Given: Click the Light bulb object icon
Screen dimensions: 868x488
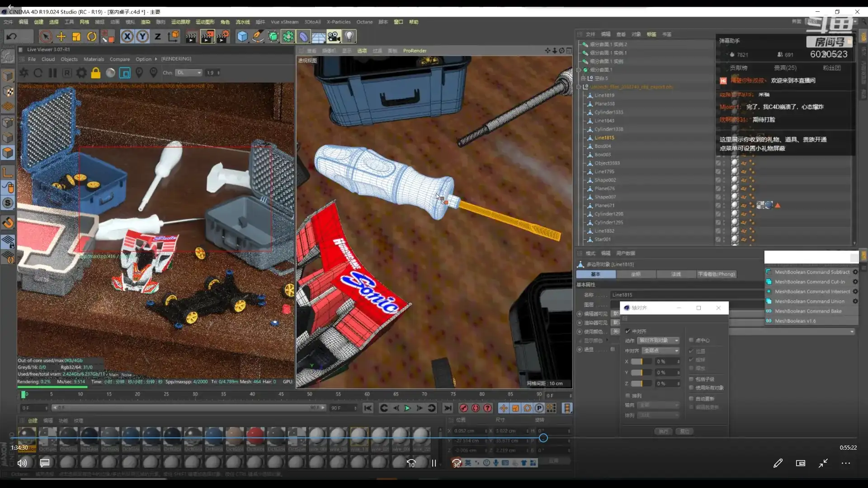Looking at the screenshot, I should [x=349, y=37].
